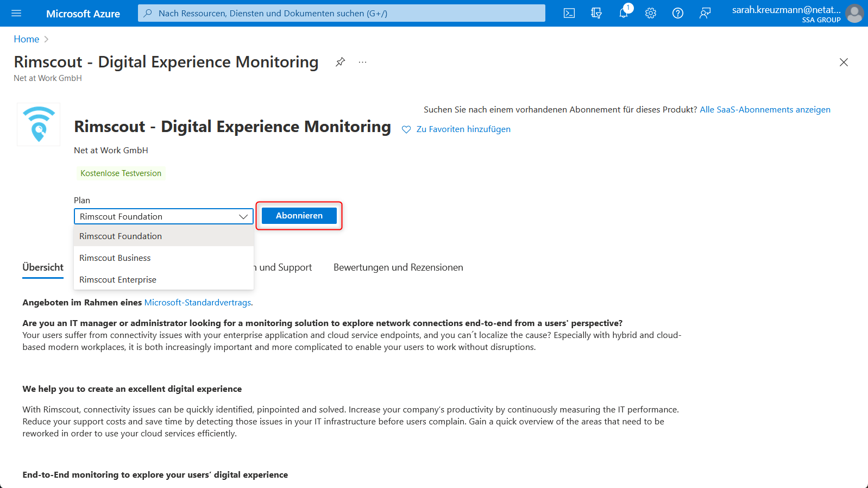The width and height of the screenshot is (868, 488).
Task: Open the notifications bell
Action: 624,13
